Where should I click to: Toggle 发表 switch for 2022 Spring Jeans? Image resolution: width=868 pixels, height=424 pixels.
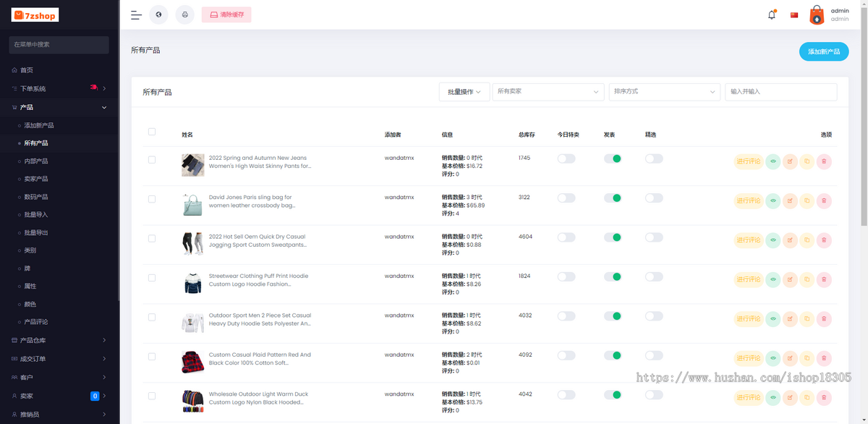[613, 158]
